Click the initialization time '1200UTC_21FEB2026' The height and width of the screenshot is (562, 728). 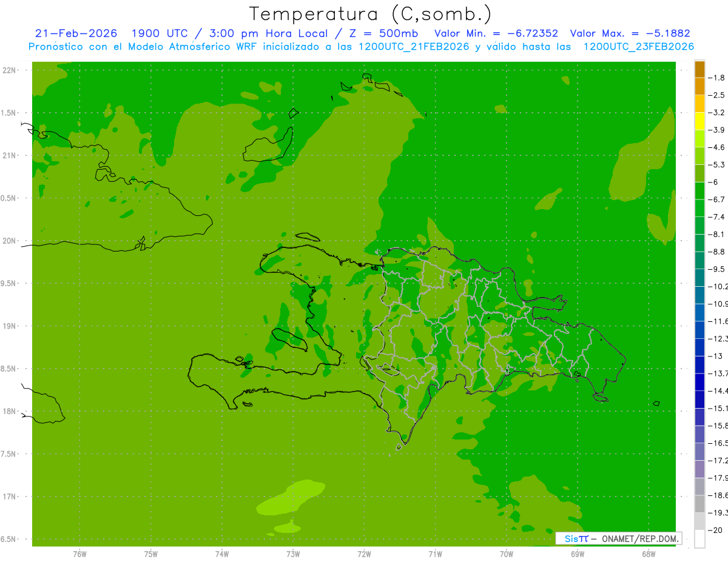pos(414,47)
